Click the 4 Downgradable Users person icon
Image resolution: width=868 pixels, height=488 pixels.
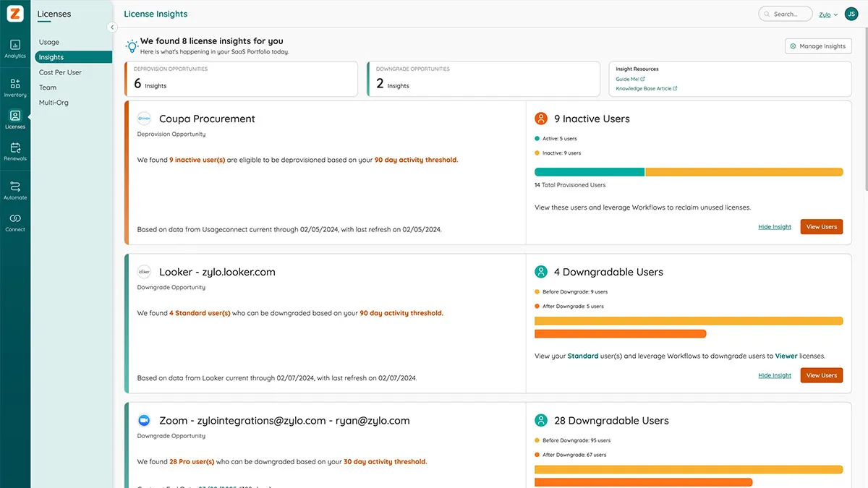point(540,272)
